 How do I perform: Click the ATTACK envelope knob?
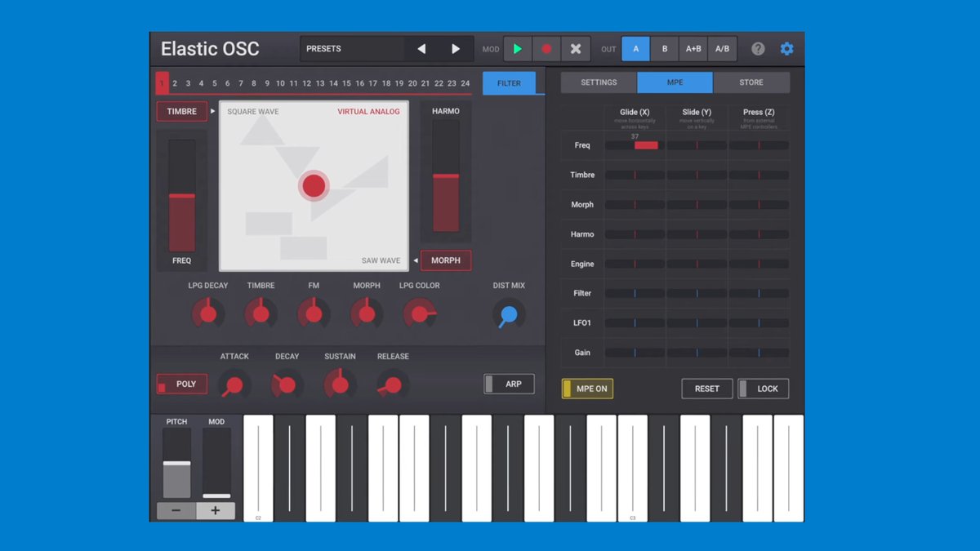pos(234,384)
